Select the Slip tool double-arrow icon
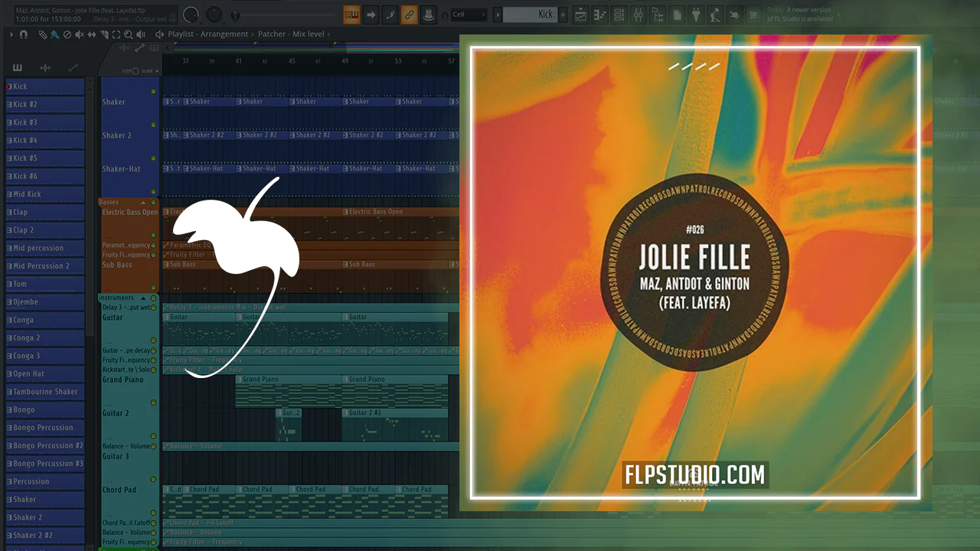The image size is (980, 551). pos(92,34)
